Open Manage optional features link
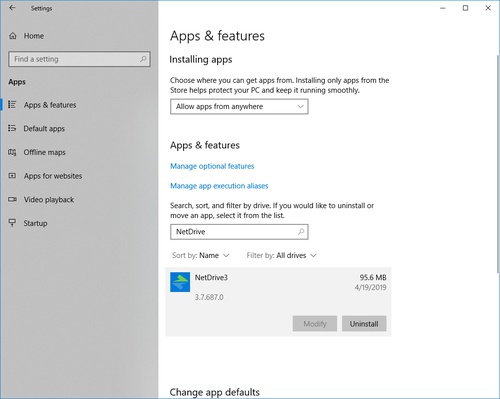Viewport: 500px width, 399px height. [x=212, y=166]
